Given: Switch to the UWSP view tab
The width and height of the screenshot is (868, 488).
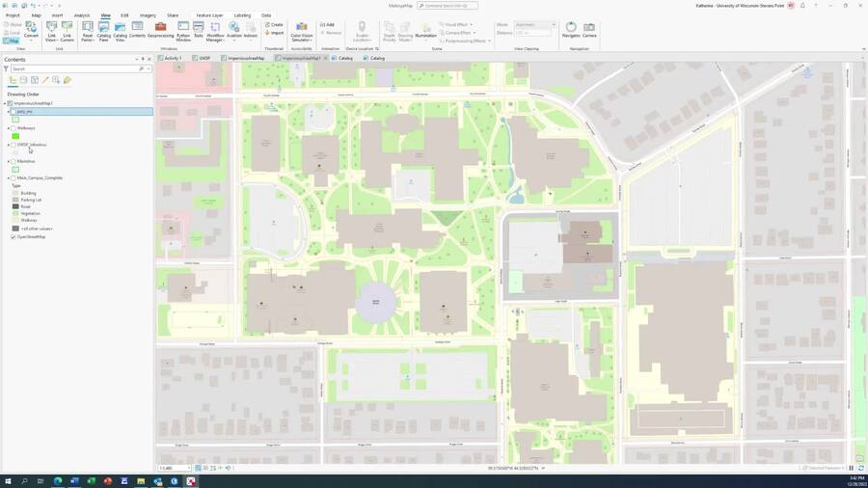Looking at the screenshot, I should coord(202,58).
